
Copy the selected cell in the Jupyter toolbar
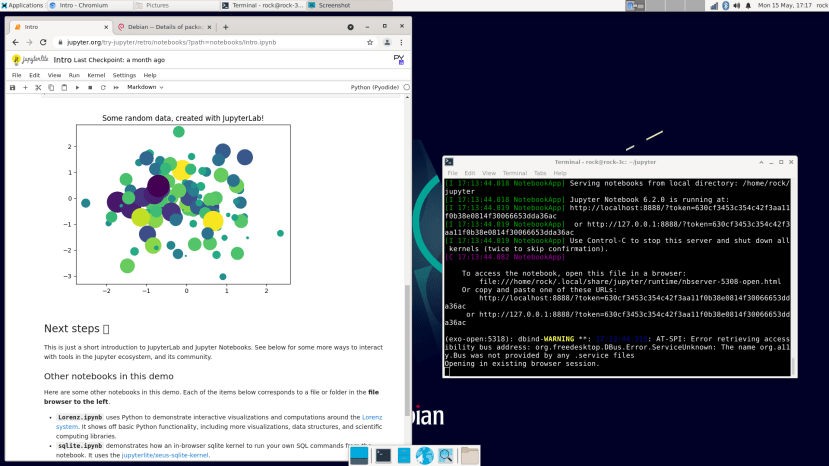tap(51, 87)
